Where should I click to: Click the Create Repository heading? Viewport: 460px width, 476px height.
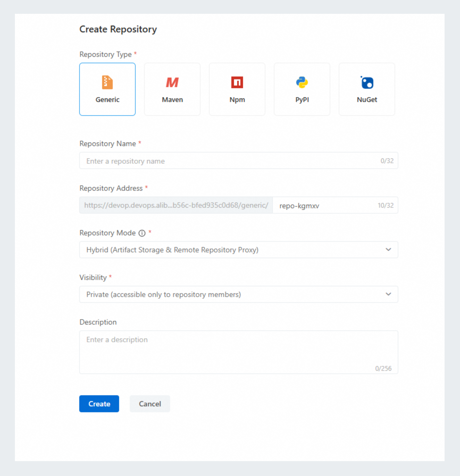(118, 29)
